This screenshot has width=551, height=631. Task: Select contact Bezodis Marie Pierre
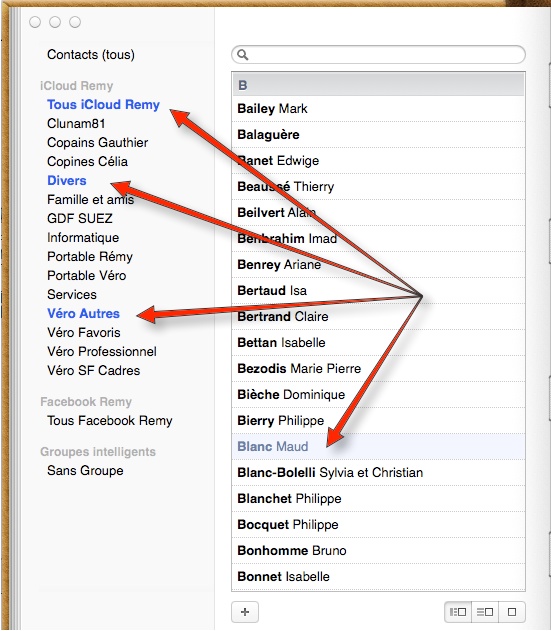click(x=378, y=368)
